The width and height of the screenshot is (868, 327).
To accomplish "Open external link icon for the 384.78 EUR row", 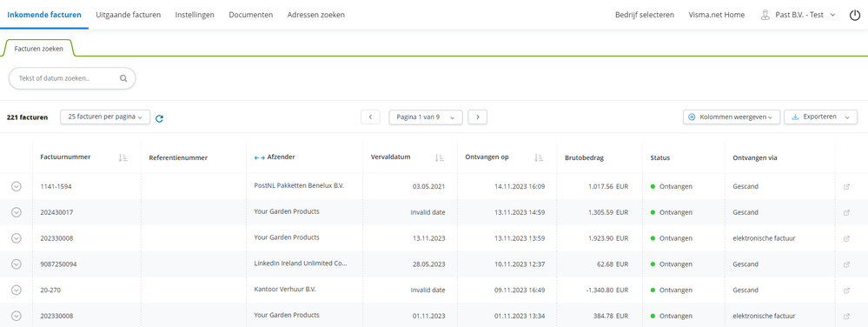I will [846, 317].
